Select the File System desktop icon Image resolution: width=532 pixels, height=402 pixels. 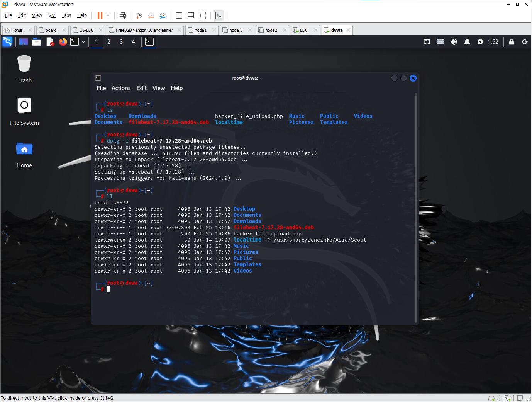[24, 111]
